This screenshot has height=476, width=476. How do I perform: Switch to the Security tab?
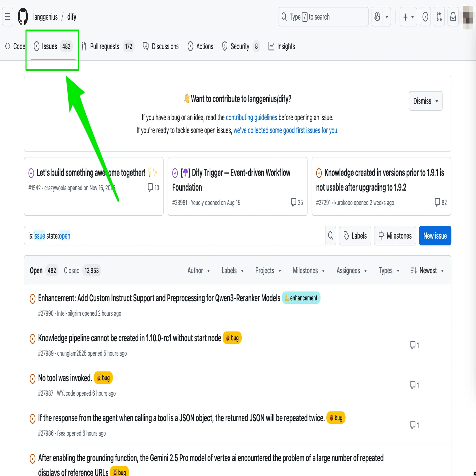click(240, 46)
